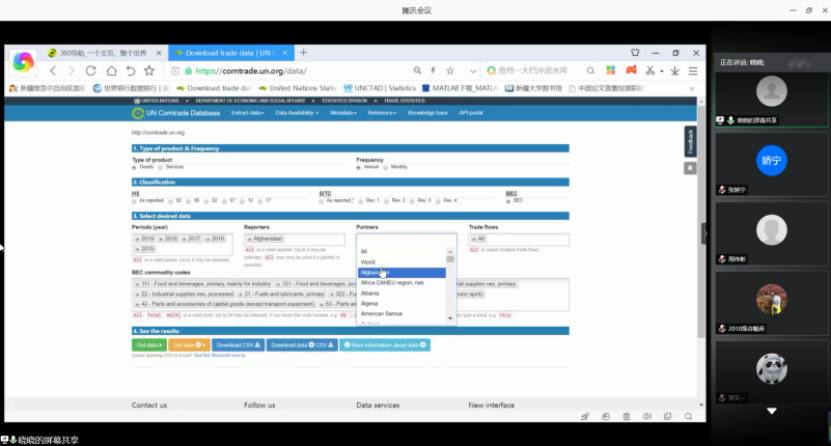Click the page vertical scrollbar
Viewport: 831px width, 446px height.
click(x=701, y=220)
